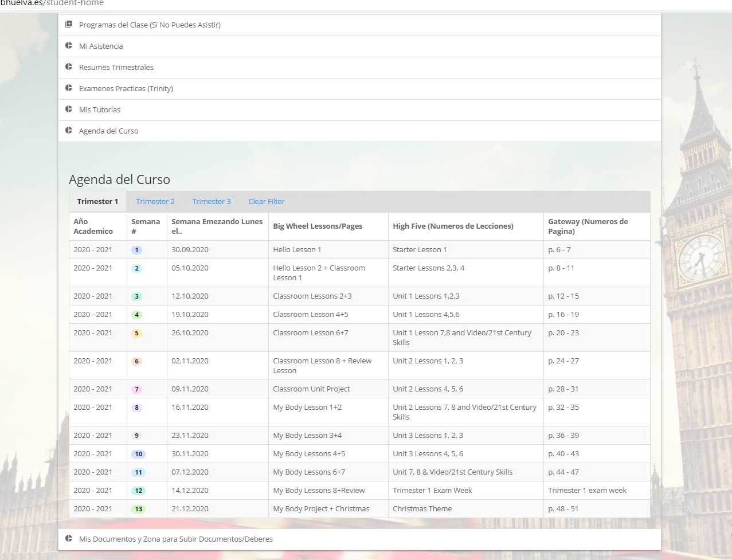Click the week 4 number badge
732x560 pixels.
pyautogui.click(x=136, y=315)
